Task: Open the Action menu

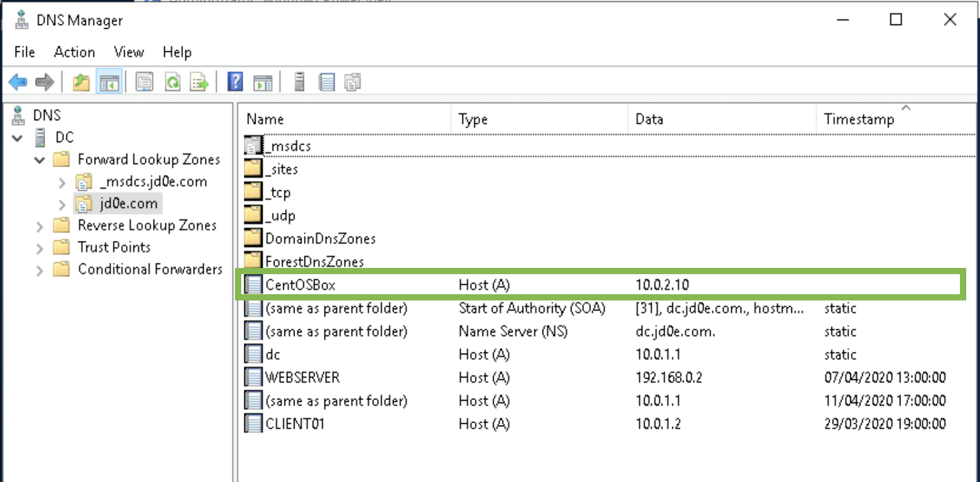Action: 74,52
